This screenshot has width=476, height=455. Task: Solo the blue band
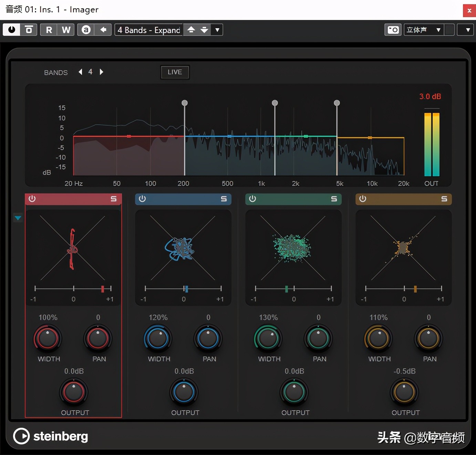[224, 199]
